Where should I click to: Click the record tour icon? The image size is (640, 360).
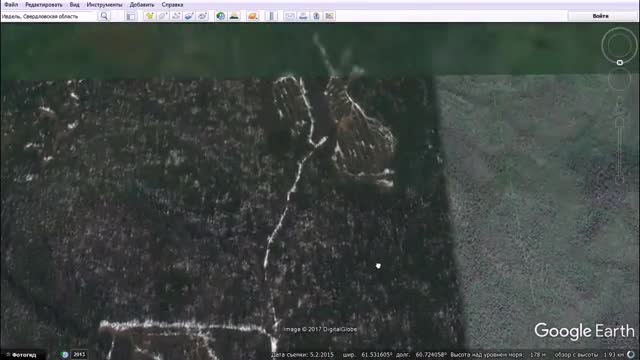[203, 16]
